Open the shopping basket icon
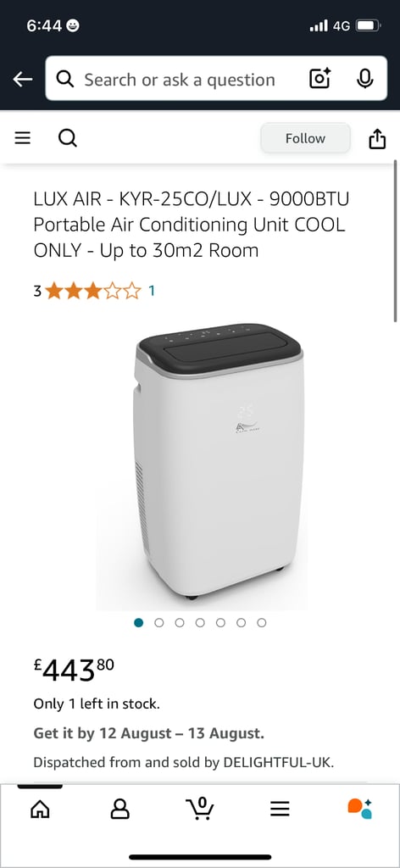 [x=200, y=809]
